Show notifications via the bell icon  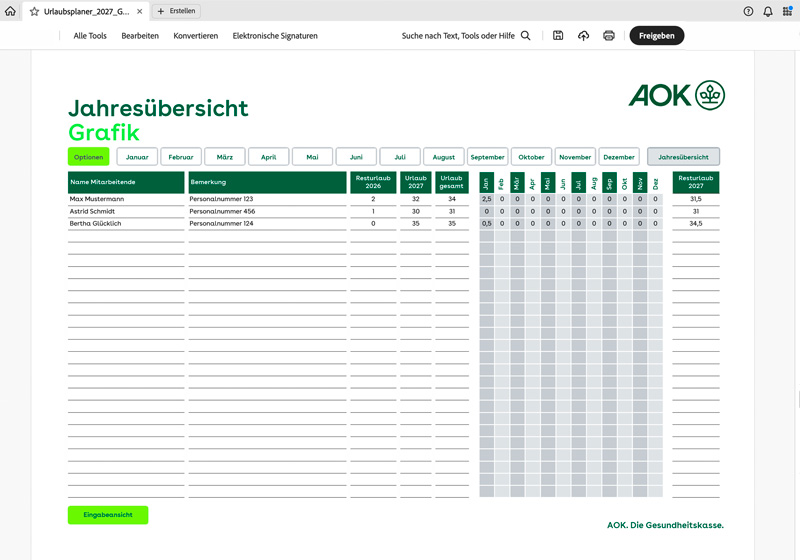pyautogui.click(x=768, y=11)
